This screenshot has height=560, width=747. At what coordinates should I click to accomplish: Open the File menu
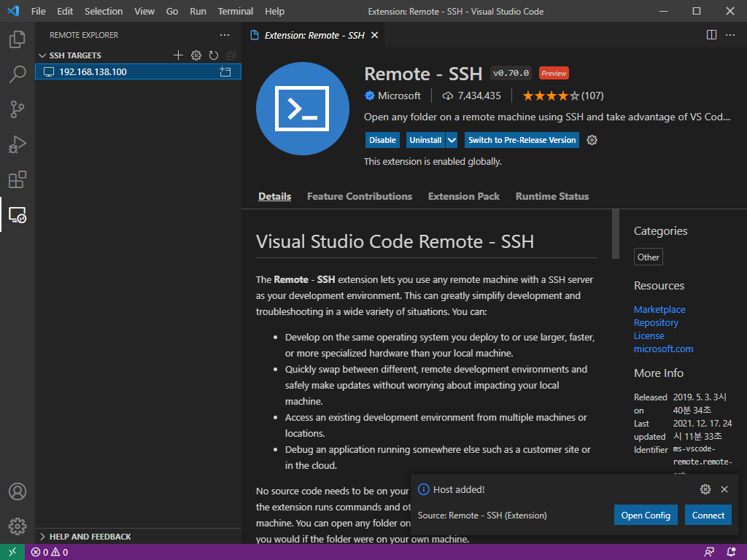tap(38, 11)
